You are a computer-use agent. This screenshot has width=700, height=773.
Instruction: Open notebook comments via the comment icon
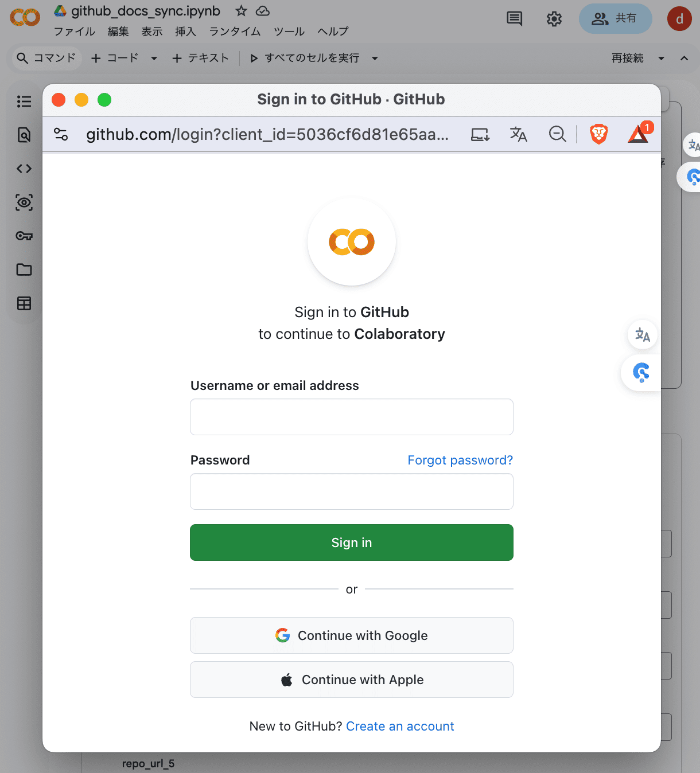[514, 18]
